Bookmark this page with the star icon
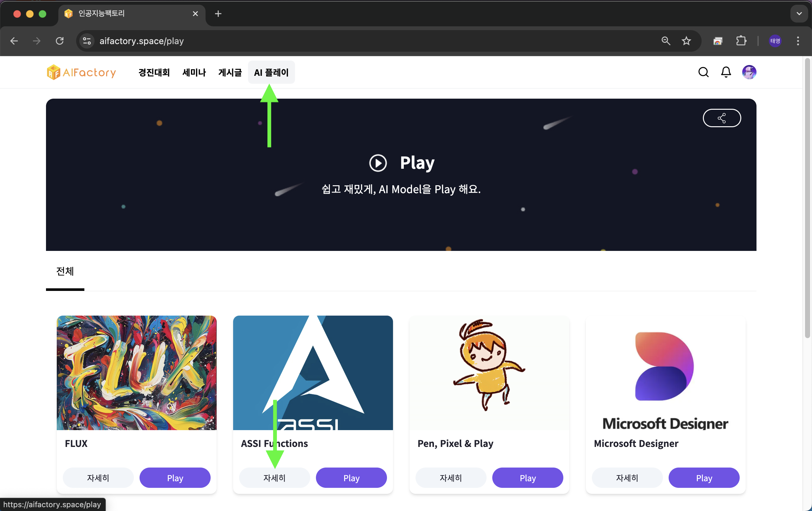Screen dimensions: 812x511 click(686, 41)
